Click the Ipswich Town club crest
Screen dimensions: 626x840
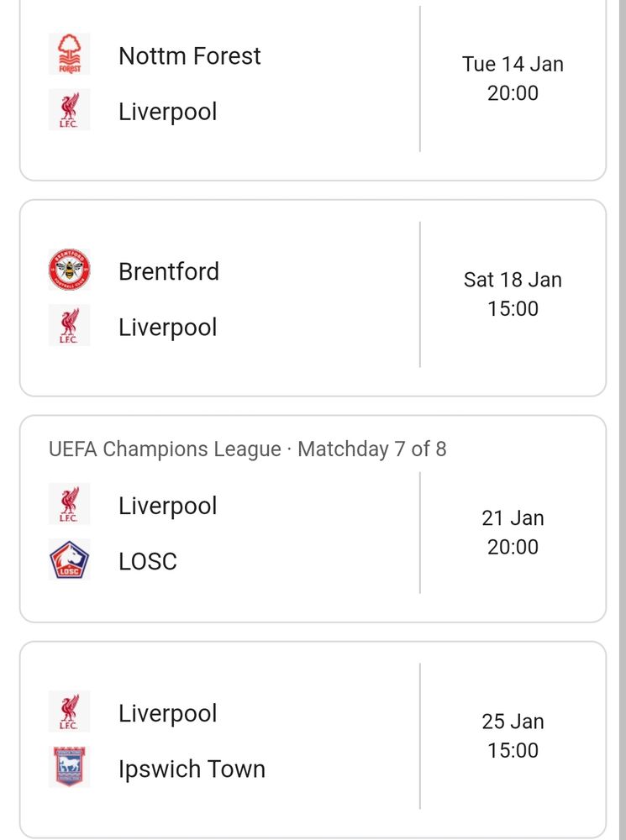tap(69, 767)
